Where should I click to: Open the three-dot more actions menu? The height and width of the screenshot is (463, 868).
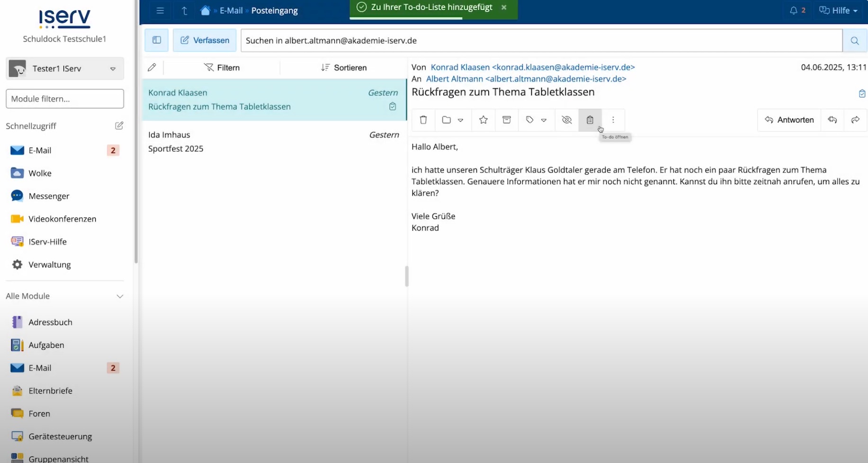point(613,120)
